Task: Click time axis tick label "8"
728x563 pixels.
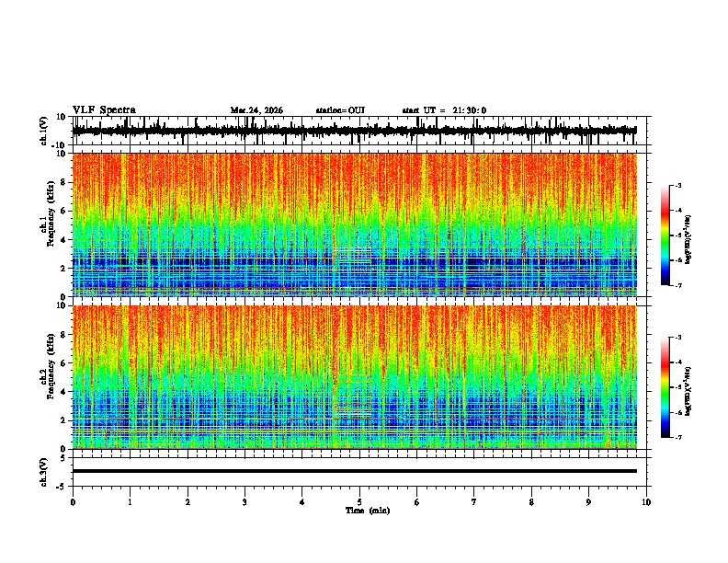Action: coord(531,502)
